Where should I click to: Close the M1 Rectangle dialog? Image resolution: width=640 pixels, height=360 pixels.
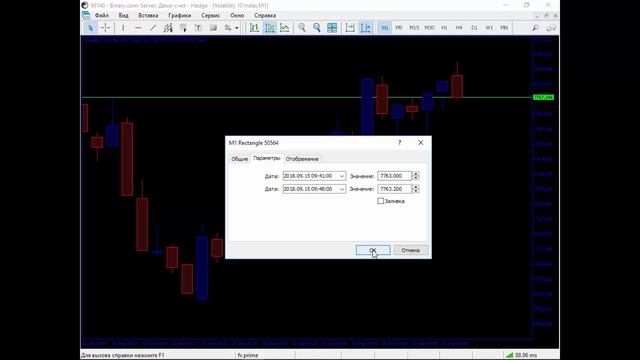coord(420,142)
